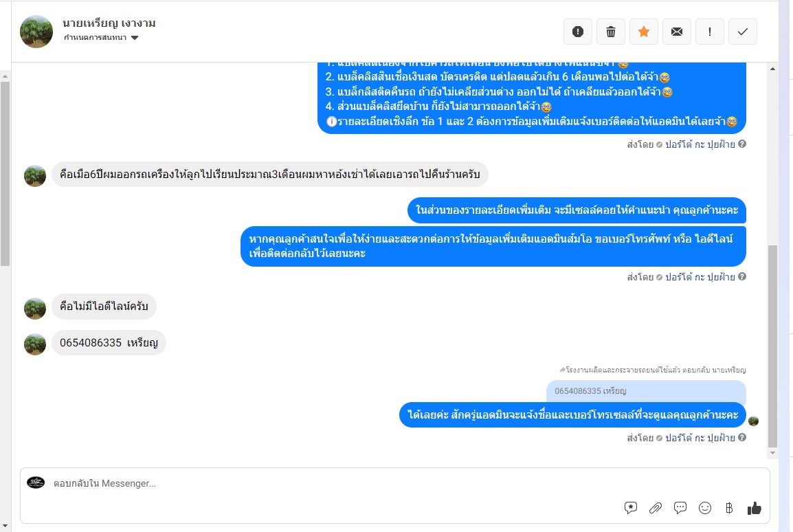Mark conversation done with checkmark button
Viewport: 793px width, 532px height.
point(742,32)
